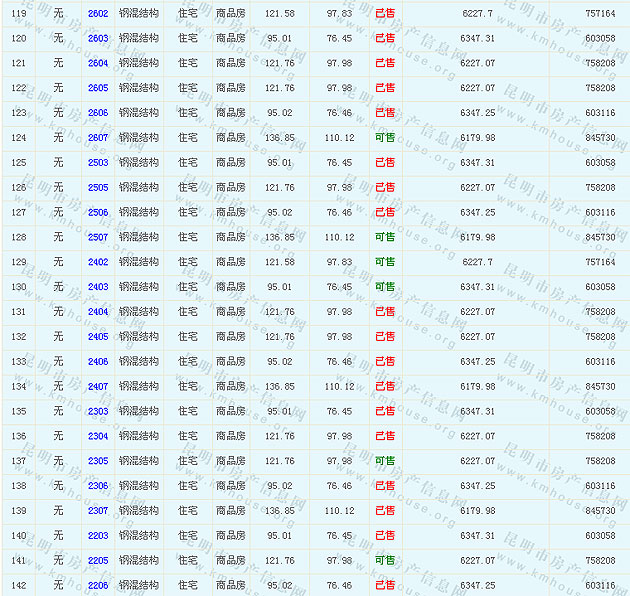View room 2307 details
This screenshot has height=596, width=630.
point(98,511)
